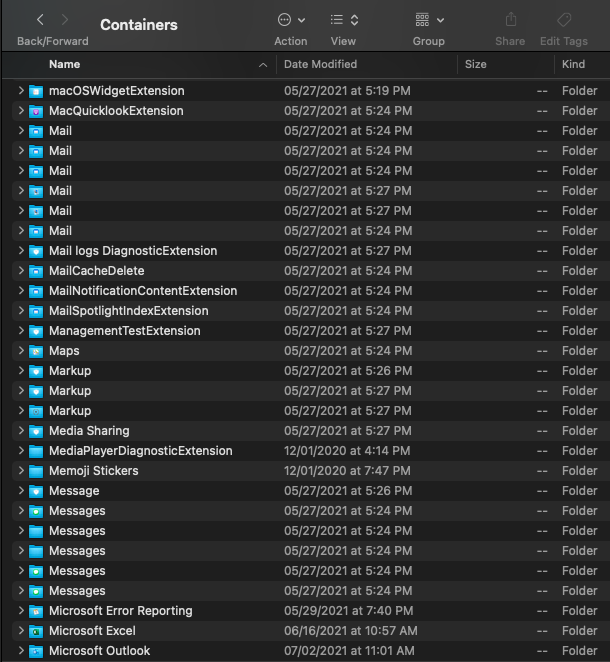Click date 12/01/2020 at 7:47 PM
Screen dimensions: 610x662
coord(347,471)
